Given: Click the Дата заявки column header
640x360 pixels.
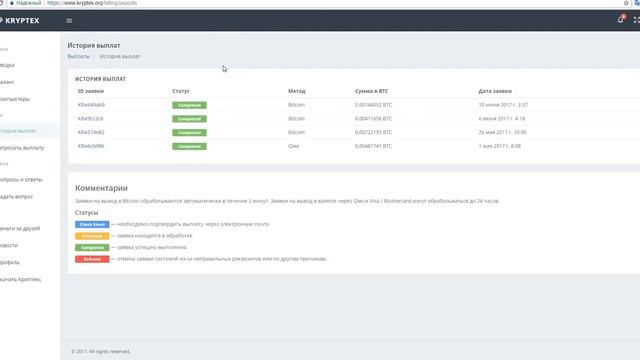Looking at the screenshot, I should tap(495, 91).
